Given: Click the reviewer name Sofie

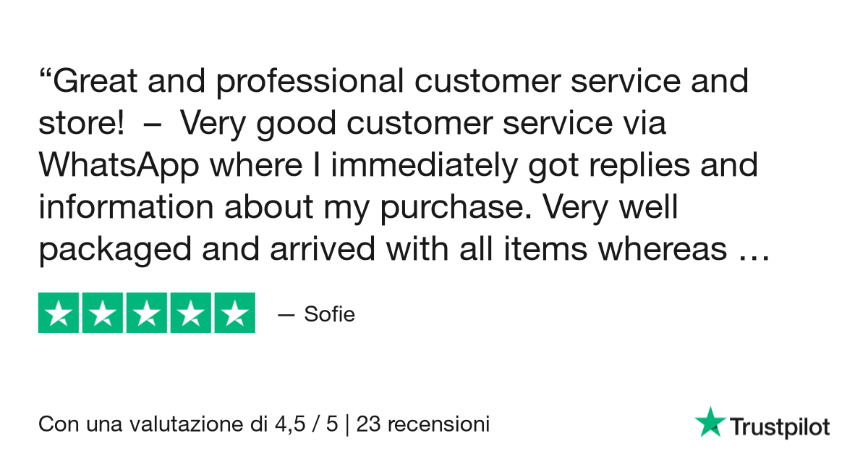Looking at the screenshot, I should point(330,315).
